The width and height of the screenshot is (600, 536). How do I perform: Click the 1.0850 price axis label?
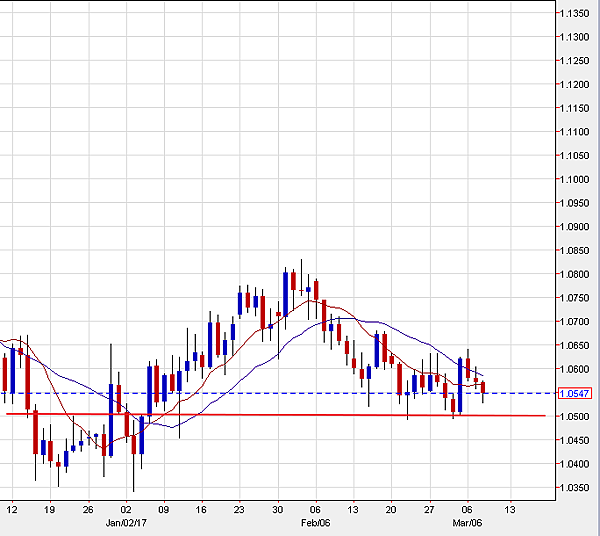pos(575,251)
